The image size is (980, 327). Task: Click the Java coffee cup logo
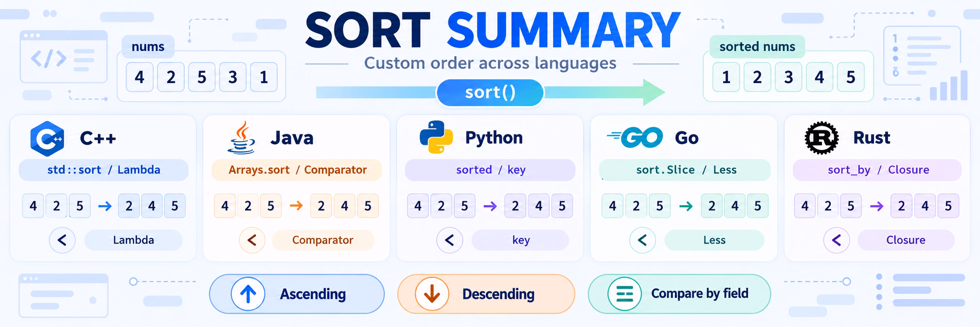click(241, 138)
